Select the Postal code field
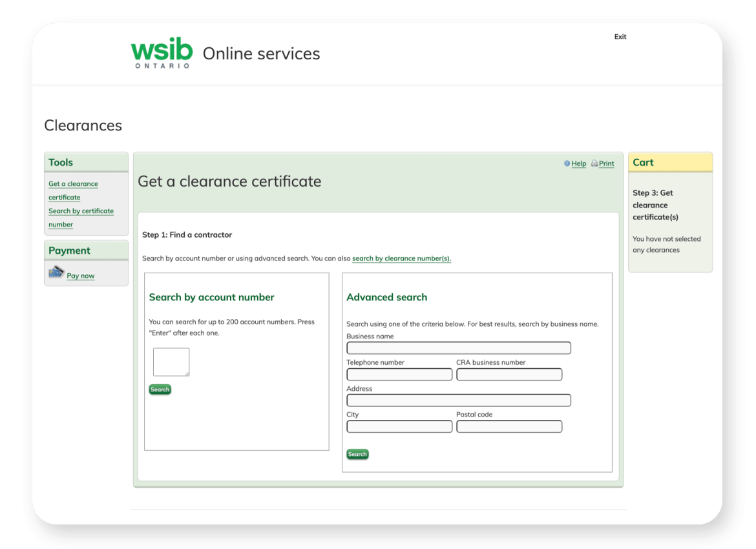Viewport: 756px width, 549px height. coord(509,426)
